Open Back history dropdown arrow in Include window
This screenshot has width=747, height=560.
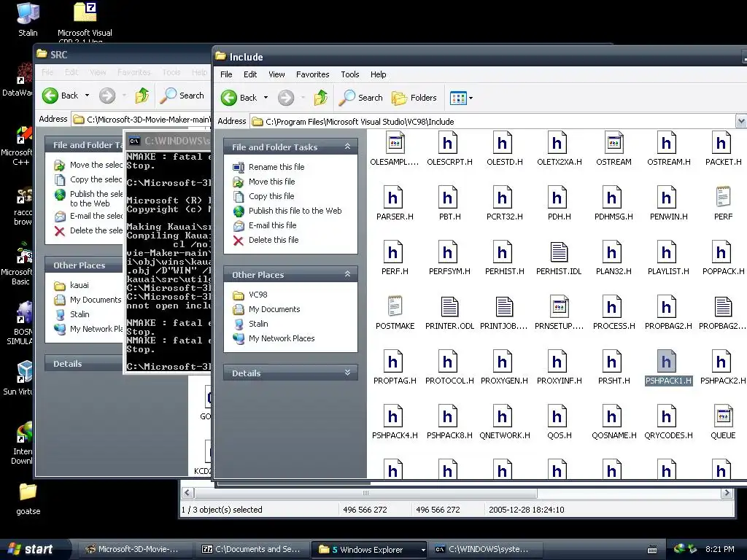(x=266, y=98)
